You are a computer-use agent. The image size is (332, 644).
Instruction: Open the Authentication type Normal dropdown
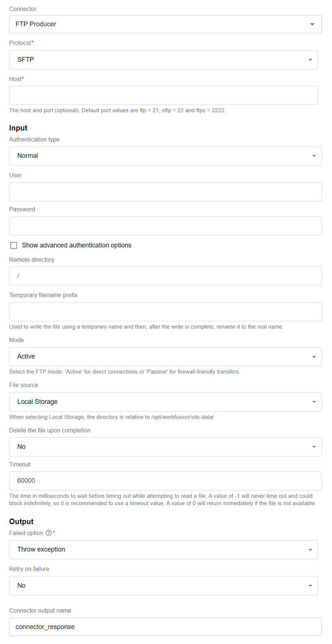165,156
